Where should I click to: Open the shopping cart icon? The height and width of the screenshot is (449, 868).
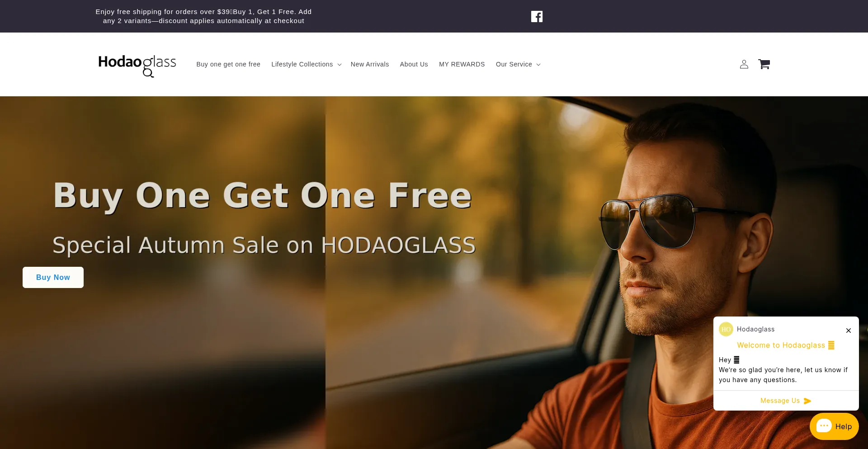point(764,64)
